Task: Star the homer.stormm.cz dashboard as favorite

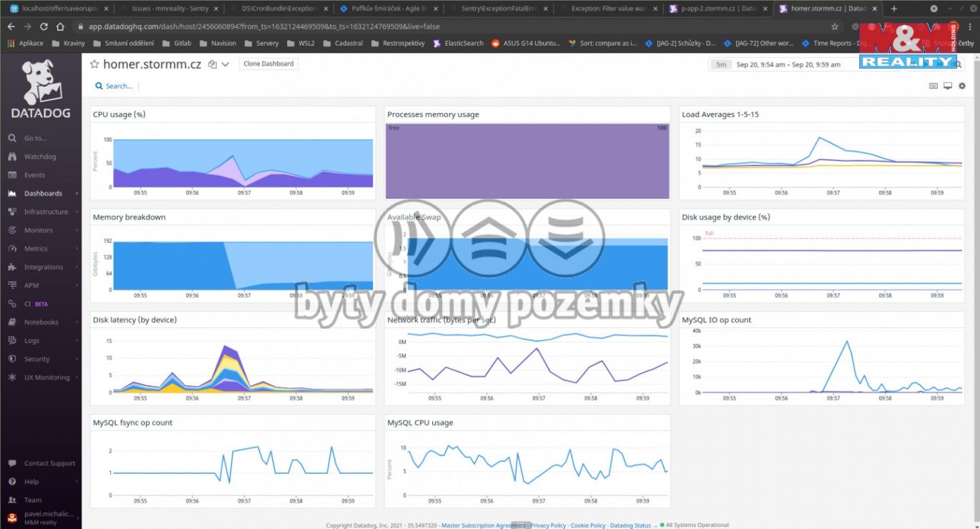Action: (x=94, y=64)
